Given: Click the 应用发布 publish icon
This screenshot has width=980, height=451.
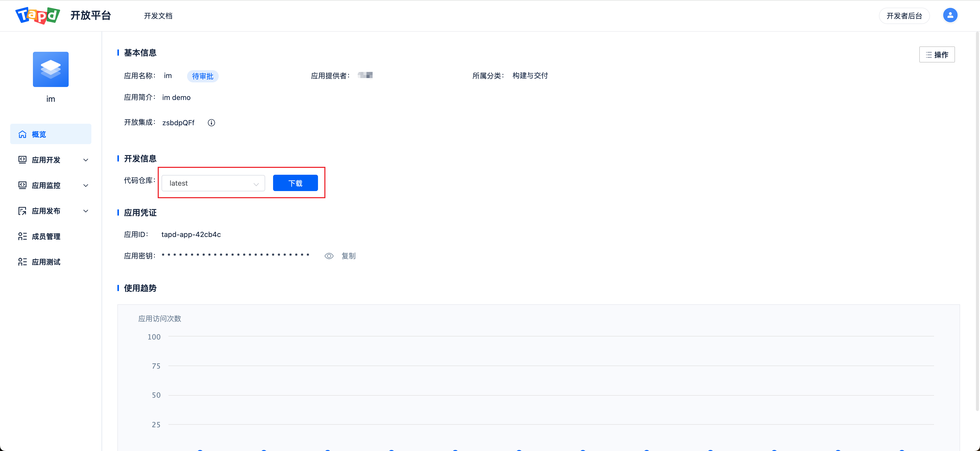Looking at the screenshot, I should point(22,211).
